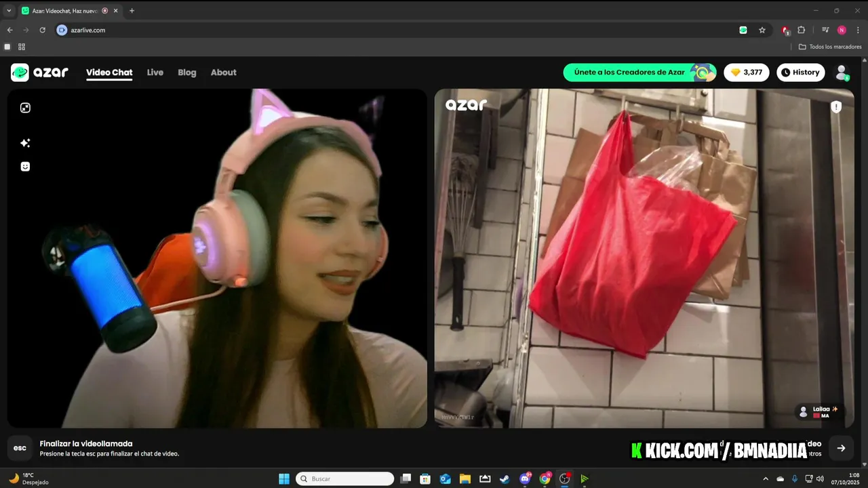This screenshot has height=488, width=868.
Task: Open Discord from taskbar
Action: tap(525, 479)
